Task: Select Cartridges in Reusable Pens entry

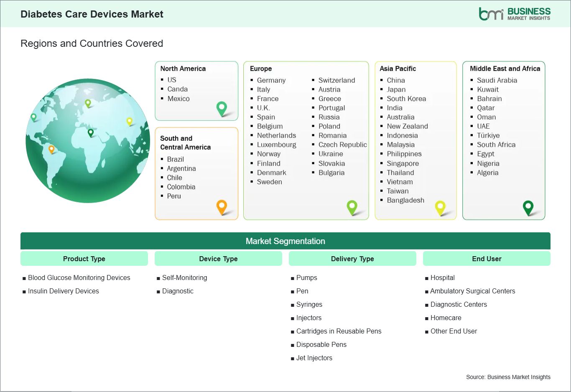Action: pyautogui.click(x=339, y=331)
